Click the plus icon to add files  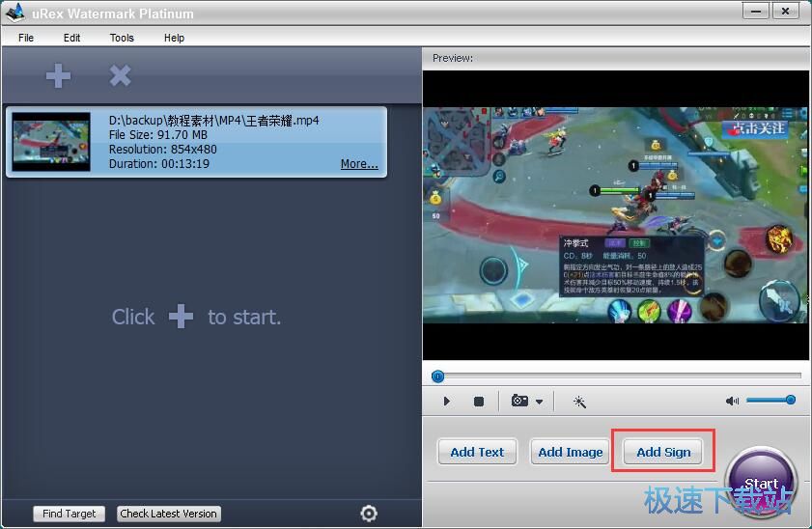pos(58,76)
